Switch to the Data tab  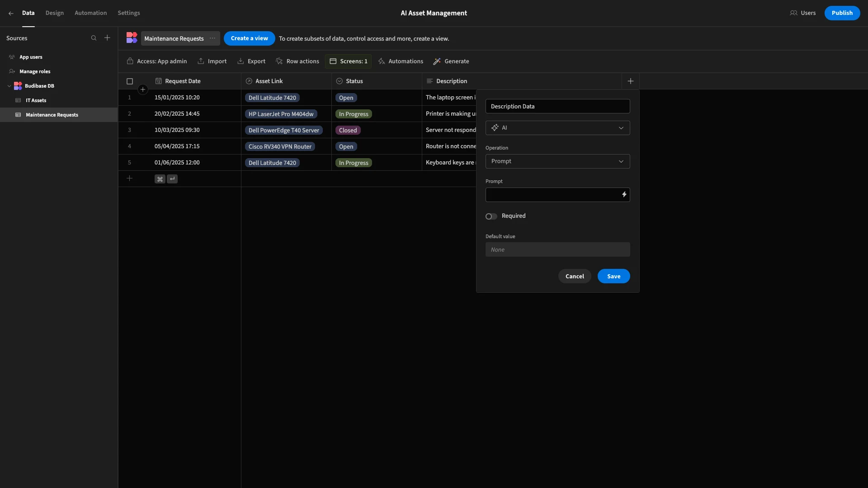point(28,13)
